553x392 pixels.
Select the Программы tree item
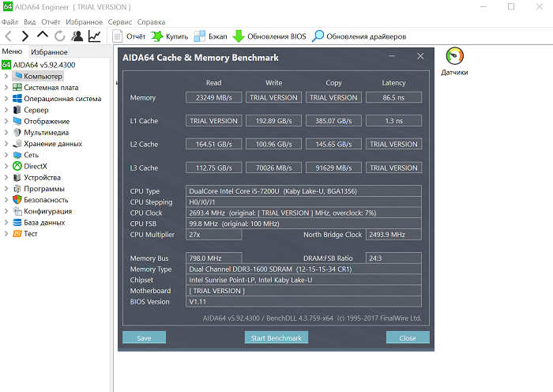click(44, 188)
